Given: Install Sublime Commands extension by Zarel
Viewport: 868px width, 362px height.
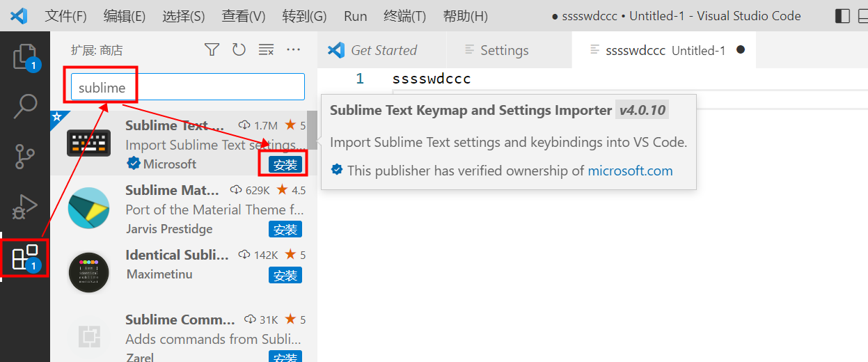Looking at the screenshot, I should pyautogui.click(x=285, y=357).
